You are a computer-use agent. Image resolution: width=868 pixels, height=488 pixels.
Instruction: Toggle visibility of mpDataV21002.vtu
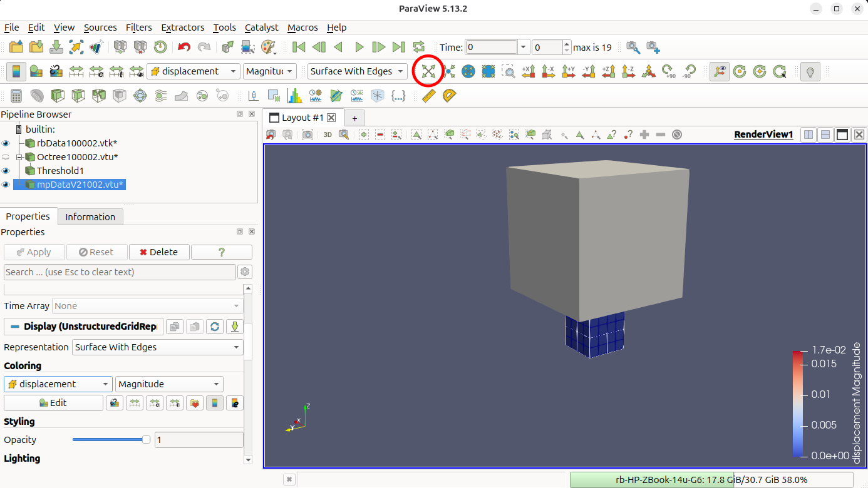tap(6, 185)
